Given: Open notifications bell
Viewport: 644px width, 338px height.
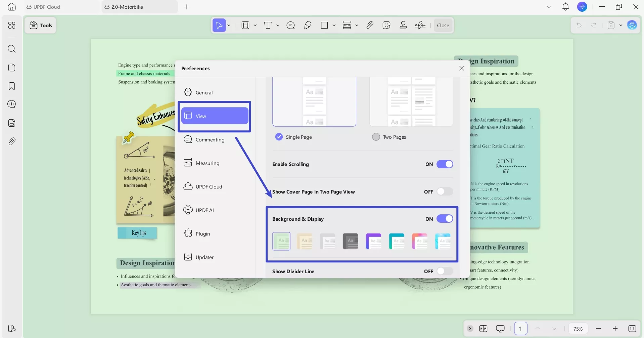Looking at the screenshot, I should 565,7.
